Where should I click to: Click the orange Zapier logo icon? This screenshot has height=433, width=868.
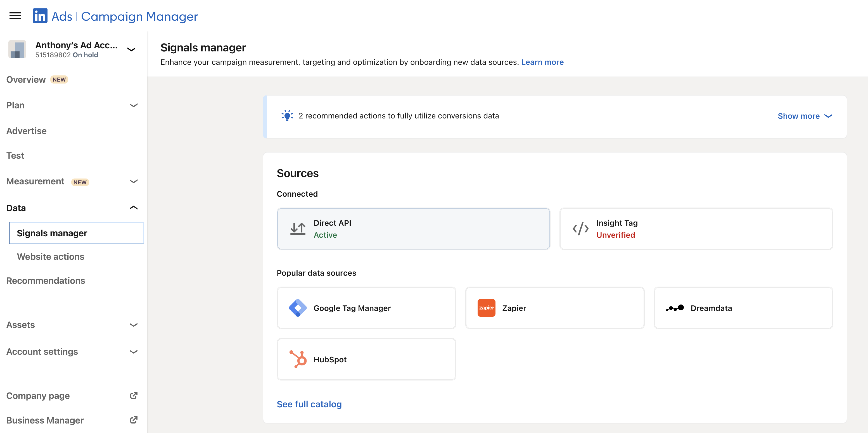tap(486, 308)
